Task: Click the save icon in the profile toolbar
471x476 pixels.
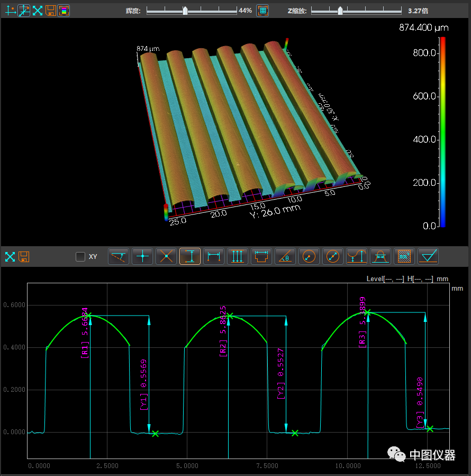Action: (24, 256)
